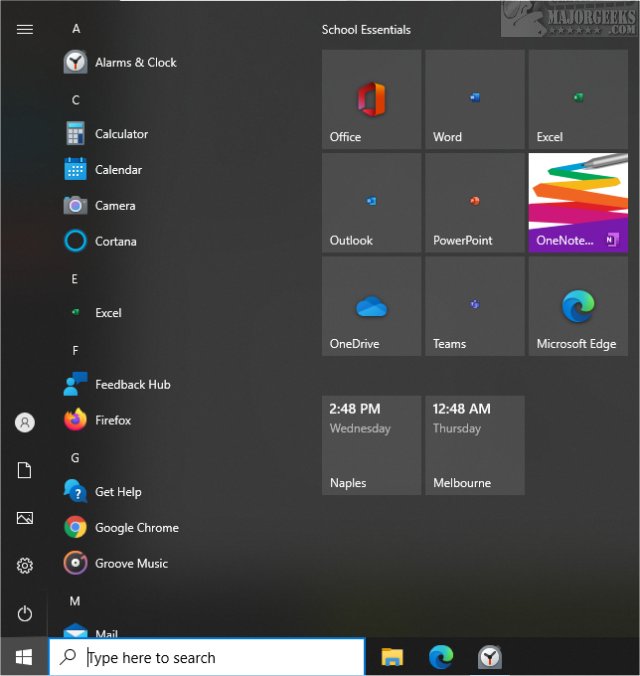The image size is (640, 676).
Task: Open Settings via the gear icon
Action: 25,566
